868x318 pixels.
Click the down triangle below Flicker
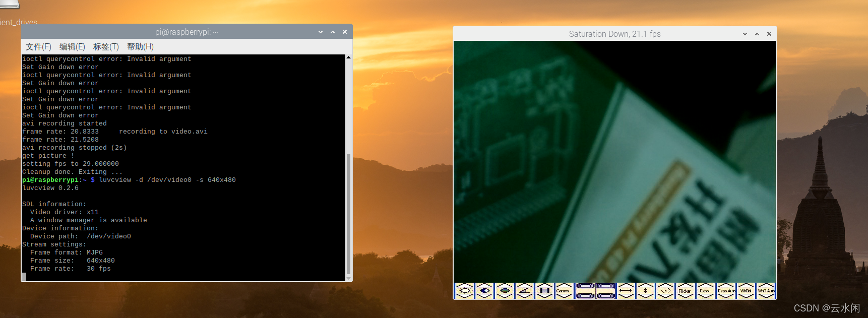685,296
